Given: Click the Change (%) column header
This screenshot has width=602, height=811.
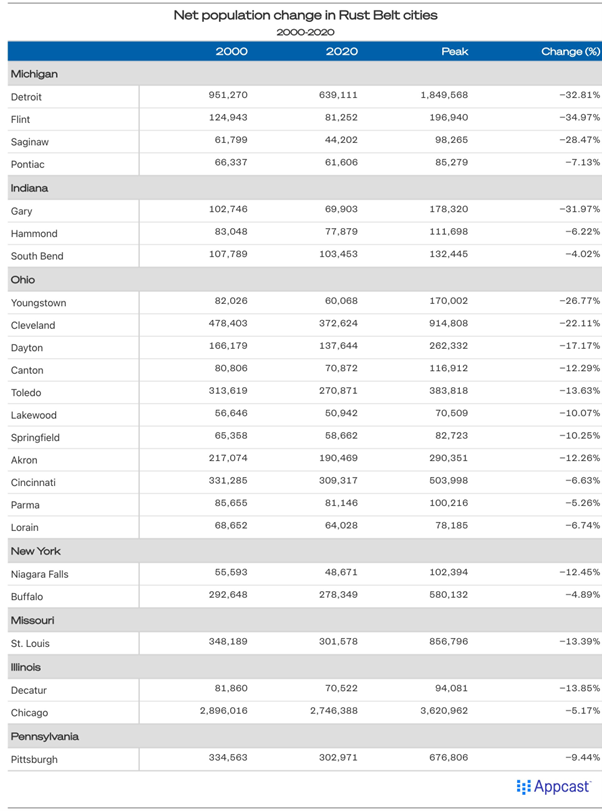Looking at the screenshot, I should (x=570, y=51).
